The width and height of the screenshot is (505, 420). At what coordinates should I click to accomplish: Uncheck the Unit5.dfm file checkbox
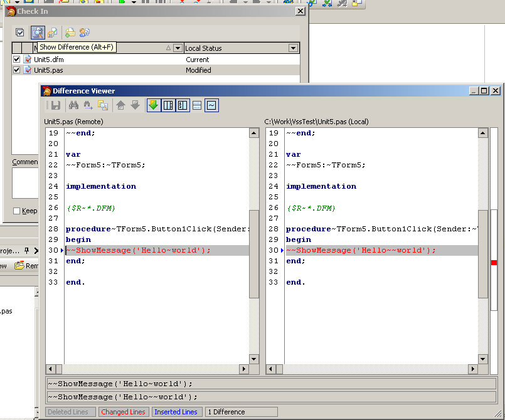(x=17, y=60)
